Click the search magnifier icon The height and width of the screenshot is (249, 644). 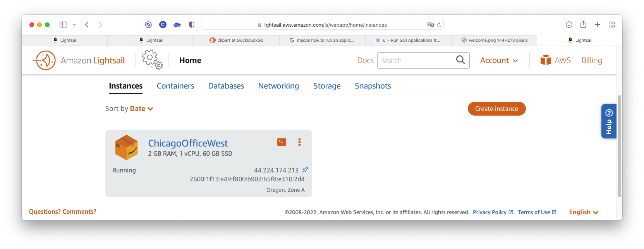pos(460,60)
